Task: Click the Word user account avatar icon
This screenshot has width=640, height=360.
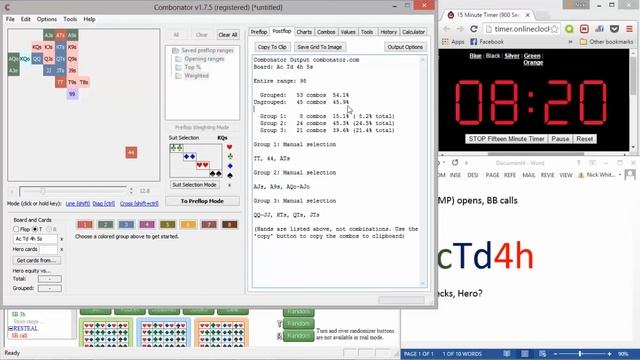Action: click(630, 175)
